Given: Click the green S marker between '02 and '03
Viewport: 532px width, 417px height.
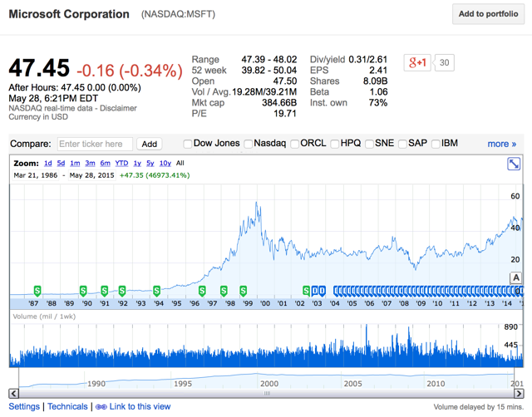Looking at the screenshot, I should [x=306, y=291].
